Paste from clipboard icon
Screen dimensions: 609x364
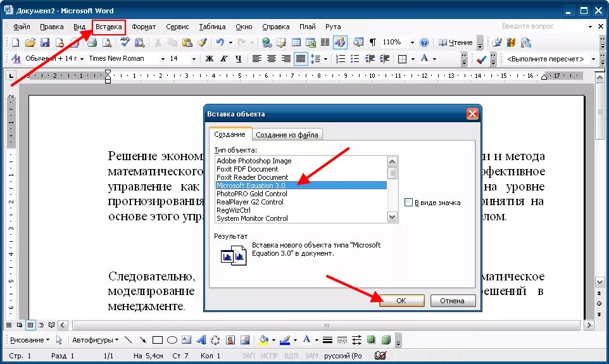coord(187,42)
